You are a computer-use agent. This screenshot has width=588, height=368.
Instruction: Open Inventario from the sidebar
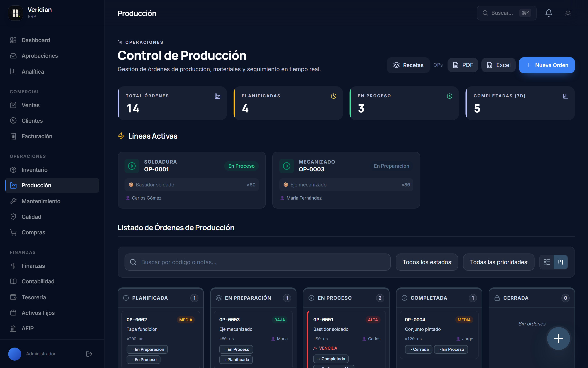[52, 170]
